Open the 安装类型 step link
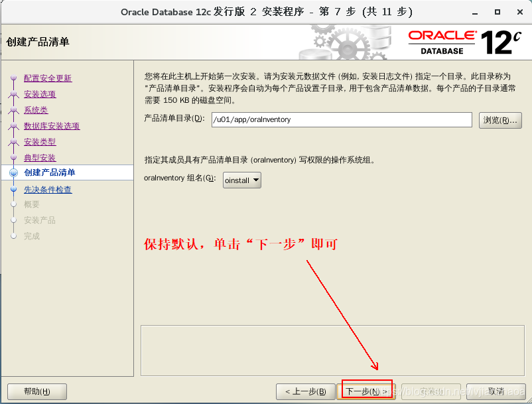Image resolution: width=532 pixels, height=404 pixels. point(40,142)
